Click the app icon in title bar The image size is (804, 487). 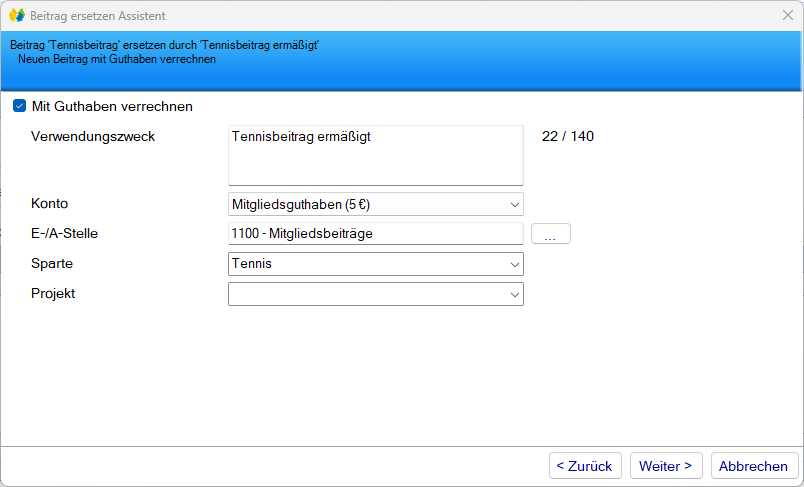click(16, 16)
